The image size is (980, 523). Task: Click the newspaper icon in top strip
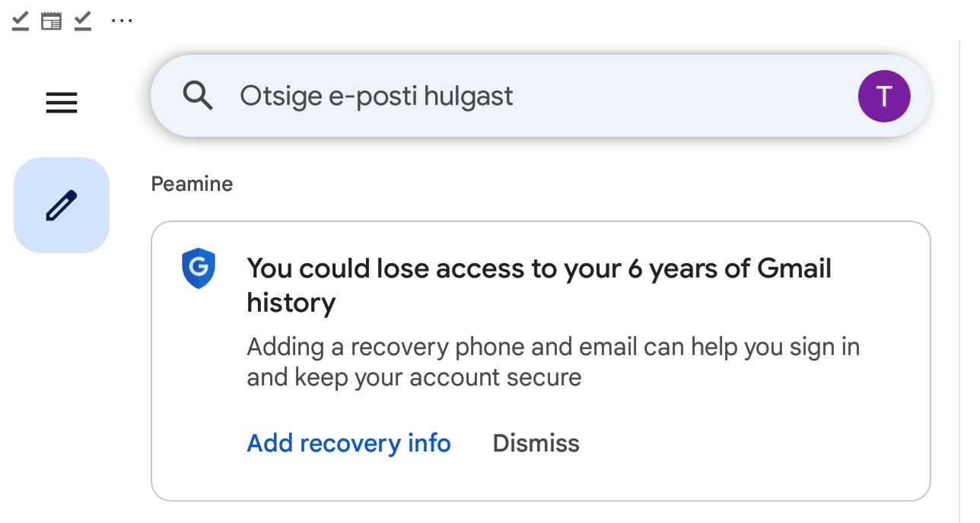point(51,21)
